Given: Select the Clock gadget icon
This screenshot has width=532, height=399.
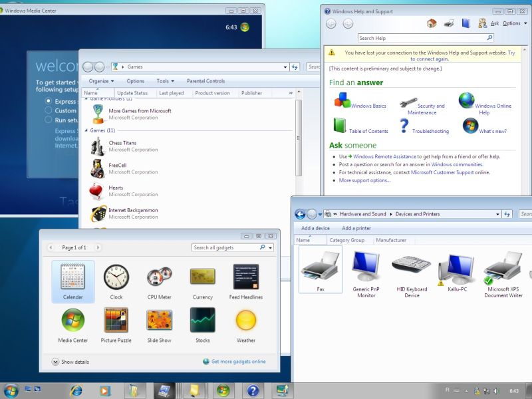Looking at the screenshot, I should (116, 277).
